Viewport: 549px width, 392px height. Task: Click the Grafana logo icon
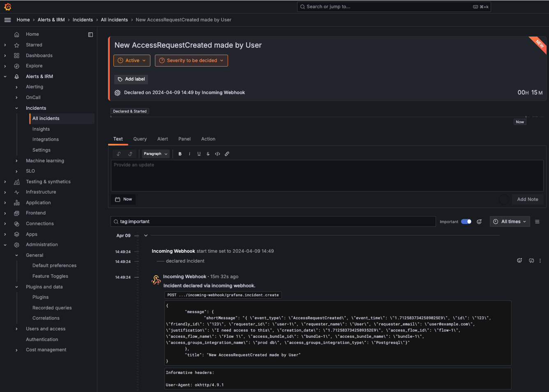click(x=7, y=7)
